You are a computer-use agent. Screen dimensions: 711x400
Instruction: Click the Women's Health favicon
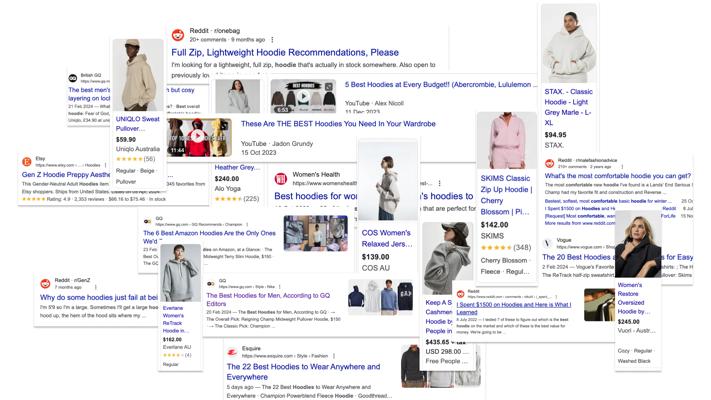coord(281,180)
